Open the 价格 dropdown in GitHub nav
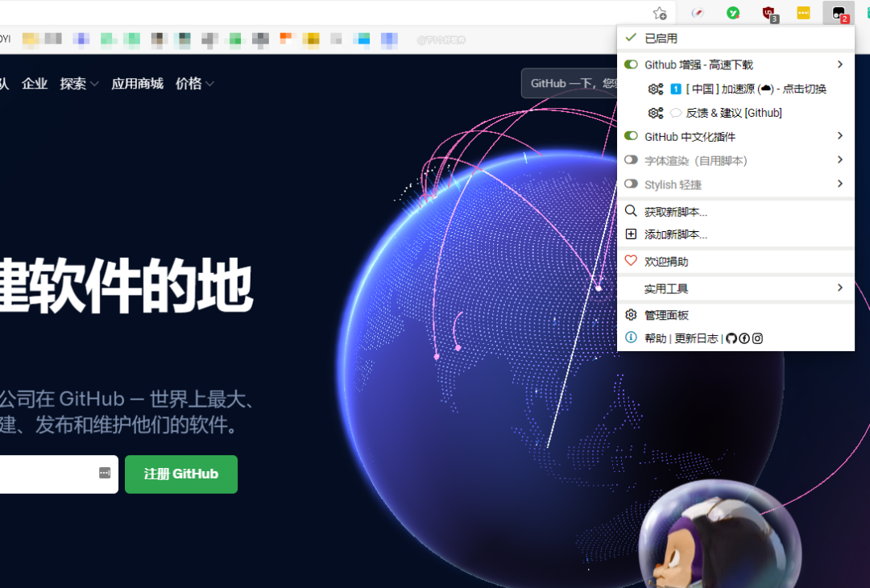 194,84
